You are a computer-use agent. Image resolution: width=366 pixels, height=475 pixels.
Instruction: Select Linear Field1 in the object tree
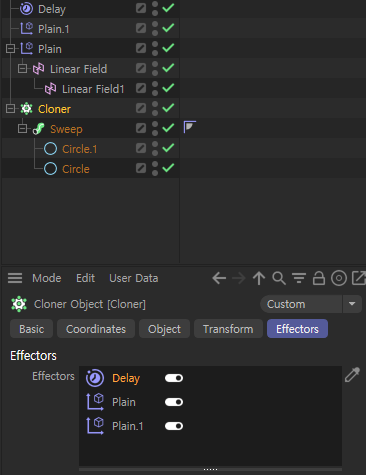tap(93, 89)
